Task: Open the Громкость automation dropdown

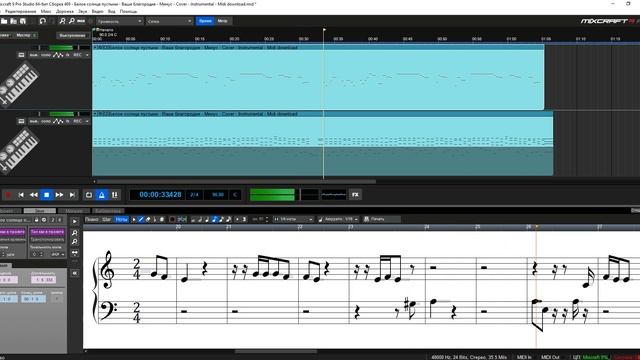Action: point(119,21)
